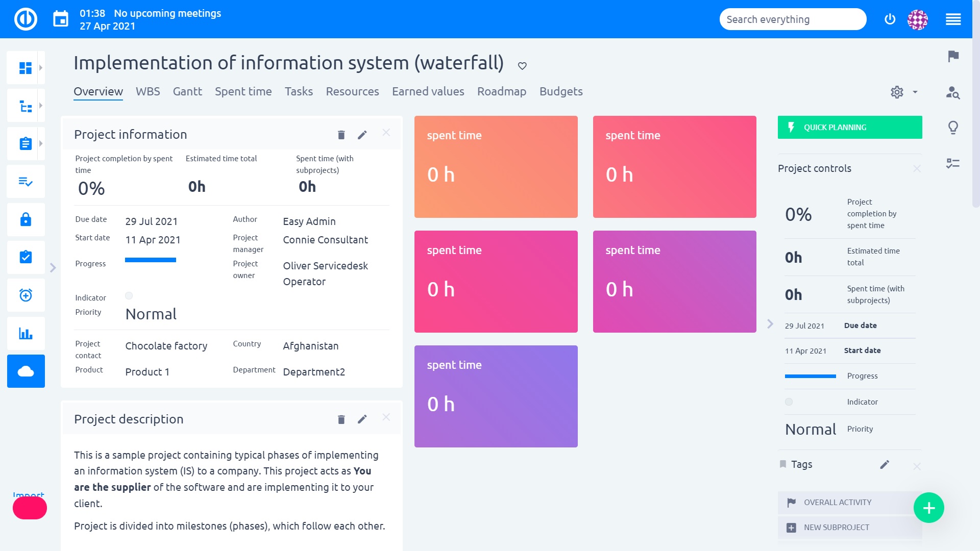Click the blue Progress bar in Project information
The height and width of the screenshot is (551, 980).
(x=151, y=260)
